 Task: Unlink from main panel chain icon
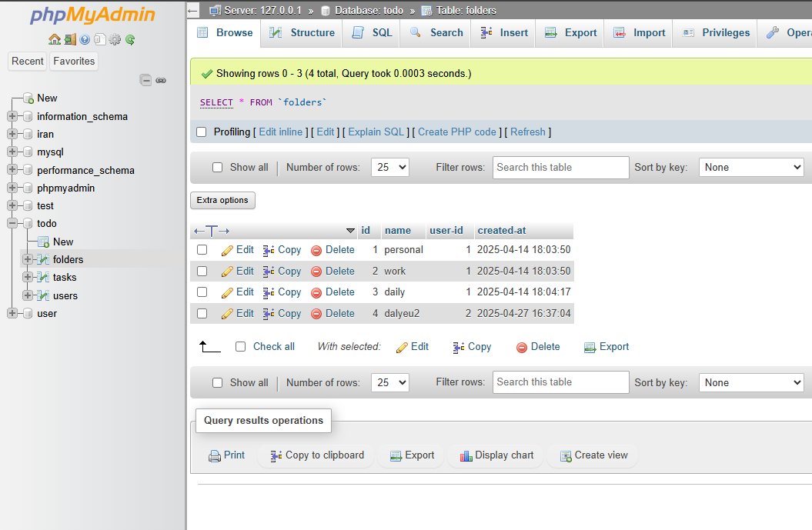pyautogui.click(x=161, y=80)
